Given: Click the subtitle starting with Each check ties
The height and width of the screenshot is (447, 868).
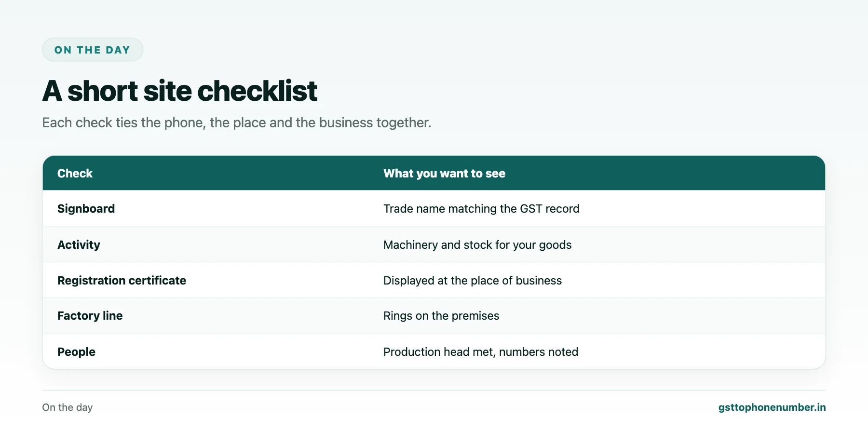Looking at the screenshot, I should click(x=236, y=122).
